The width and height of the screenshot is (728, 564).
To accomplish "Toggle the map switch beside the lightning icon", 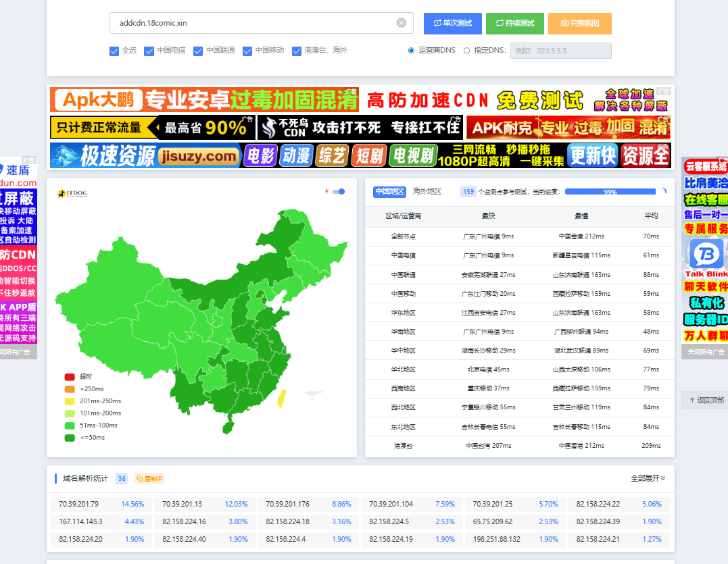I will [339, 192].
